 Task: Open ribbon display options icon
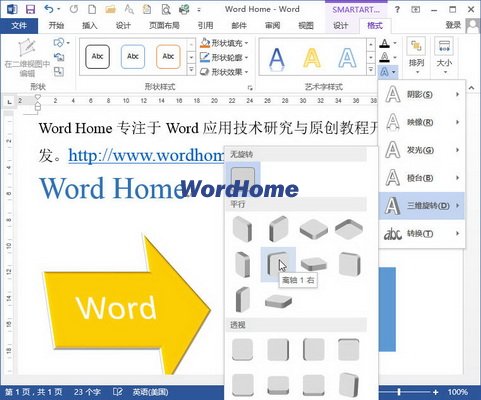coord(415,10)
